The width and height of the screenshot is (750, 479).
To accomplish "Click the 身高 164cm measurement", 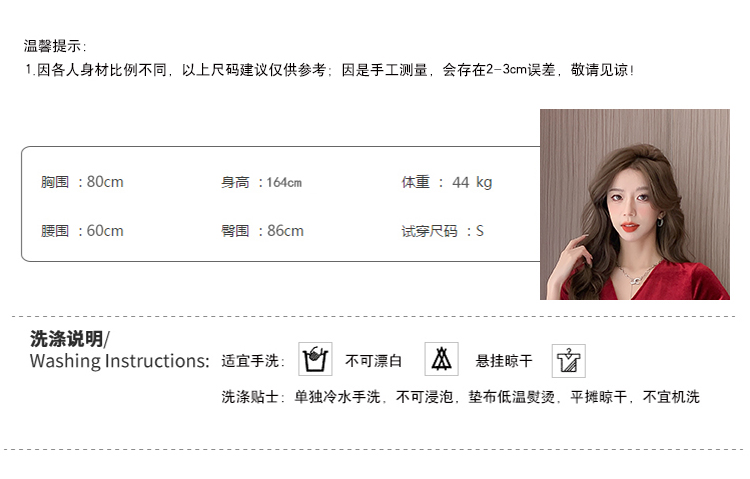I will point(261,182).
